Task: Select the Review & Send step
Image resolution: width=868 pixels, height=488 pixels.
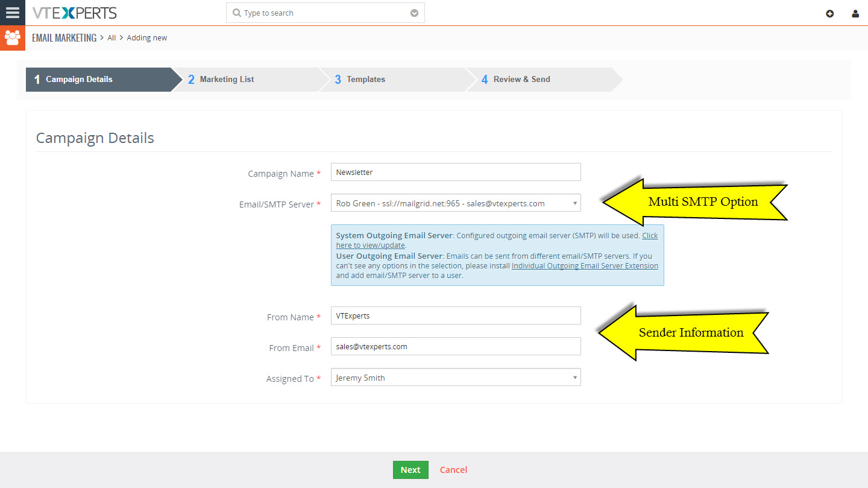Action: (x=545, y=79)
